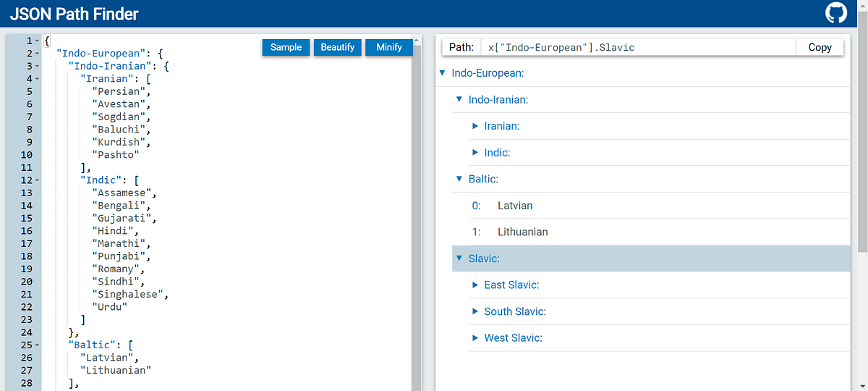The height and width of the screenshot is (391, 868).
Task: Collapse the Baltic tree node arrow
Action: click(459, 179)
